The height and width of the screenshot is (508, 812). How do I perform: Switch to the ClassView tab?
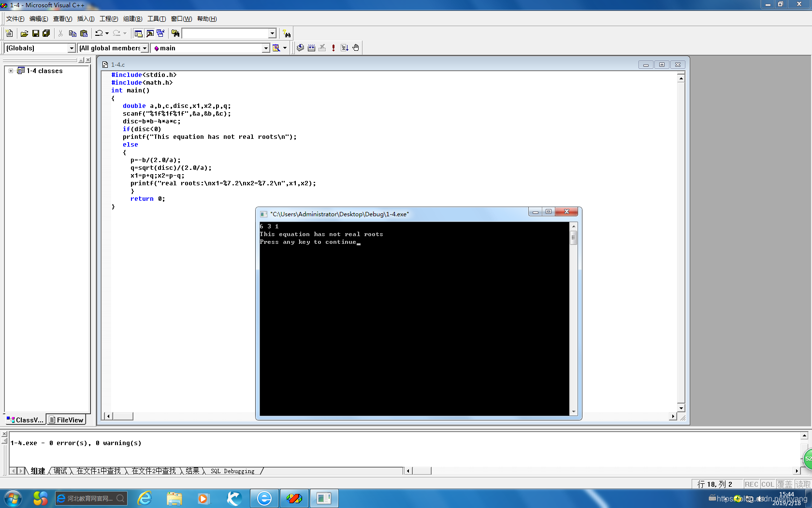25,420
